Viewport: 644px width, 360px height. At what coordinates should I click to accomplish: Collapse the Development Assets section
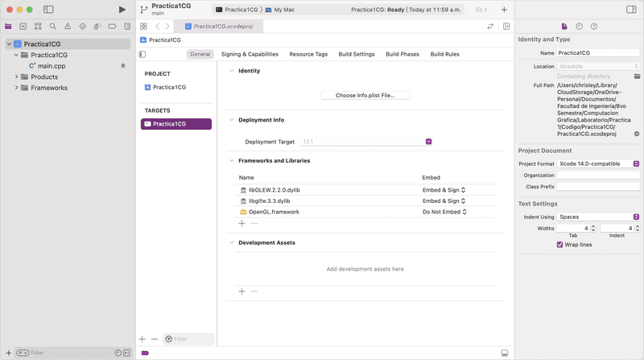(x=231, y=243)
